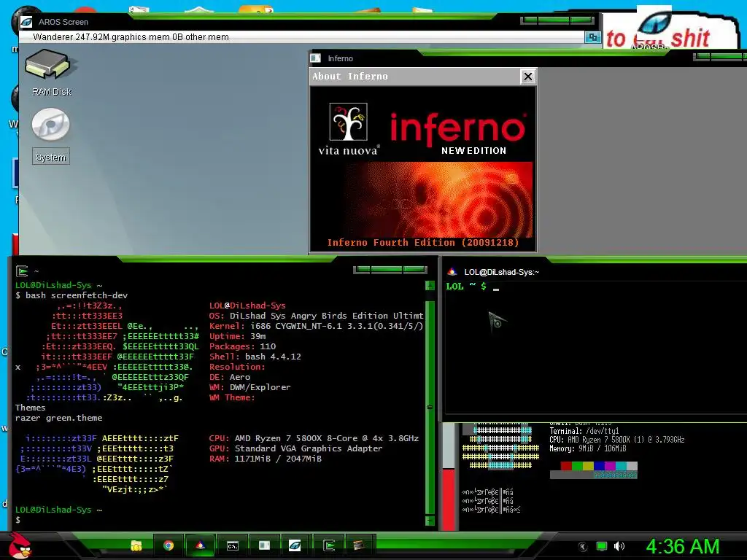Click the 4:36 AM clock
Screen dimensions: 747x560
click(682, 546)
